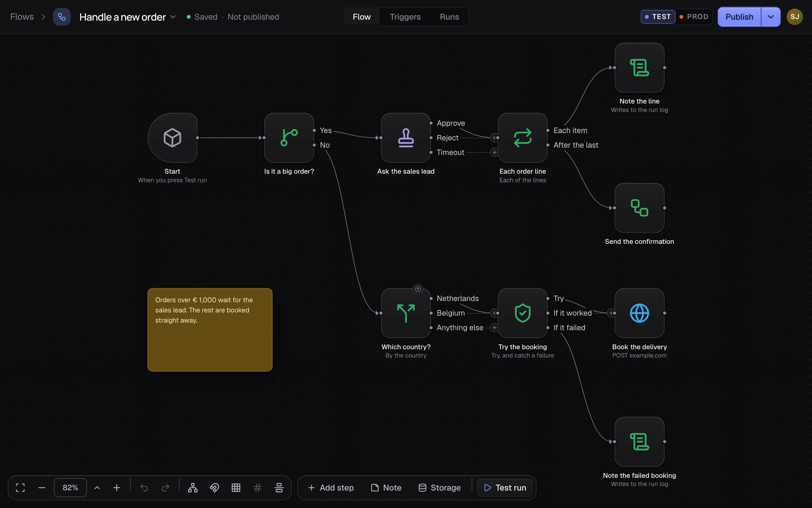Start a Test run

click(x=505, y=487)
